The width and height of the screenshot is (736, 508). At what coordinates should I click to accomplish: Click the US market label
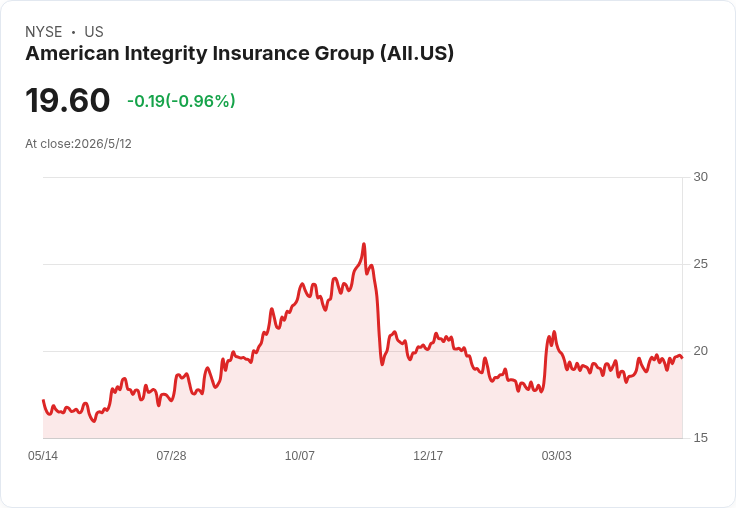[x=94, y=32]
